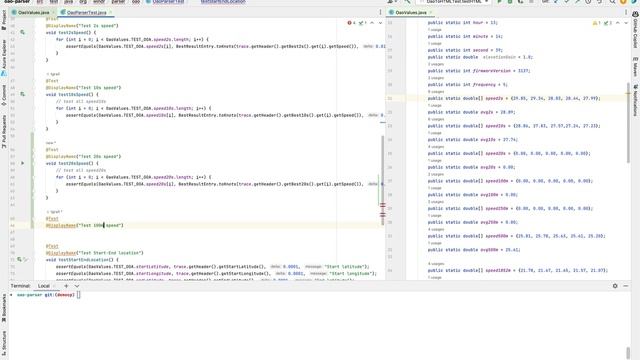Image resolution: width=640 pixels, height=360 pixels.
Task: Jump to previous highlighted error in OaoParserTest editor
Action: click(x=372, y=23)
